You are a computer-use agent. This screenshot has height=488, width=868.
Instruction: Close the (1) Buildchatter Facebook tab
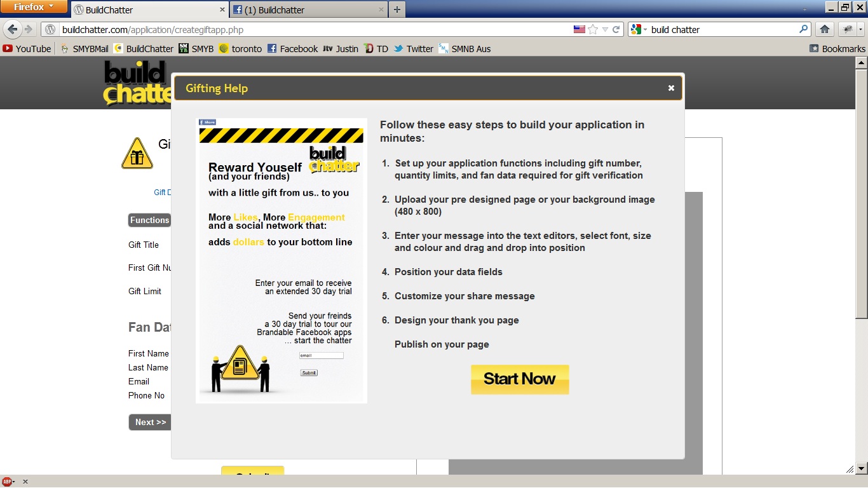(x=381, y=10)
